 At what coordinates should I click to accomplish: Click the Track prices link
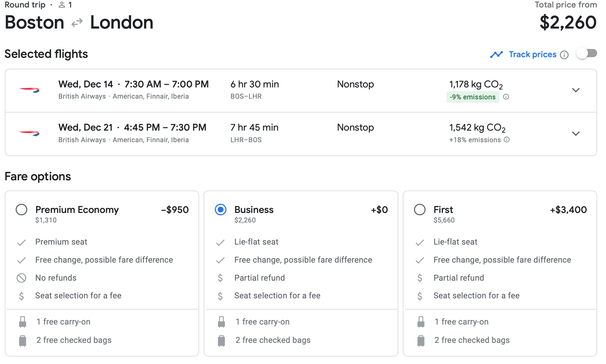pyautogui.click(x=532, y=54)
